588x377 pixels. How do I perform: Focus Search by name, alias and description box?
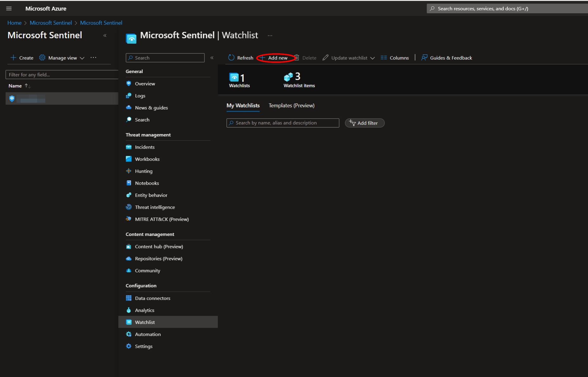click(x=283, y=123)
